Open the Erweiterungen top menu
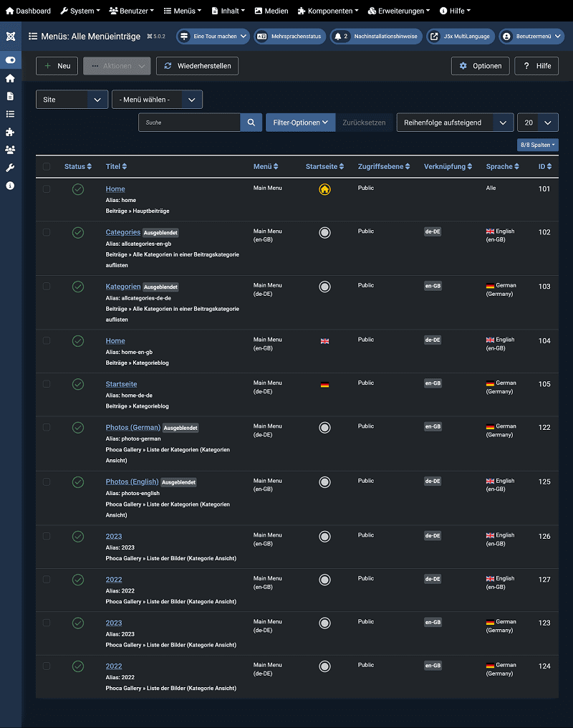The width and height of the screenshot is (573, 728). point(399,11)
